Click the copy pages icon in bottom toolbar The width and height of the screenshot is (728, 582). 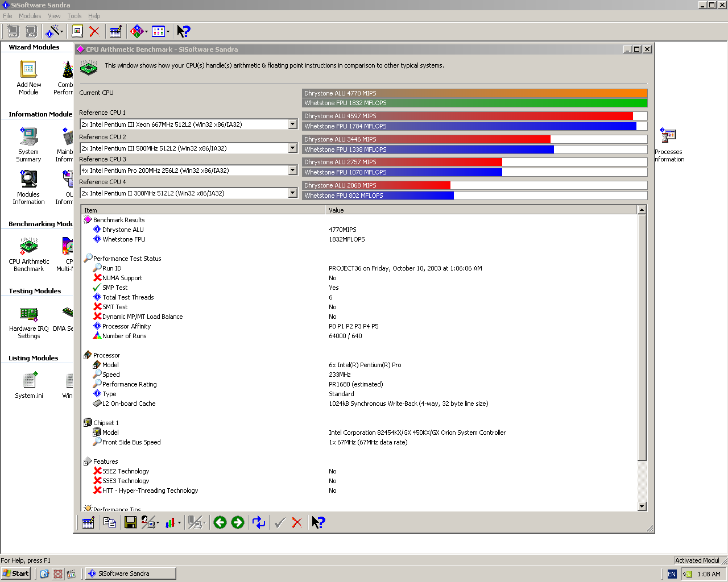pos(110,522)
